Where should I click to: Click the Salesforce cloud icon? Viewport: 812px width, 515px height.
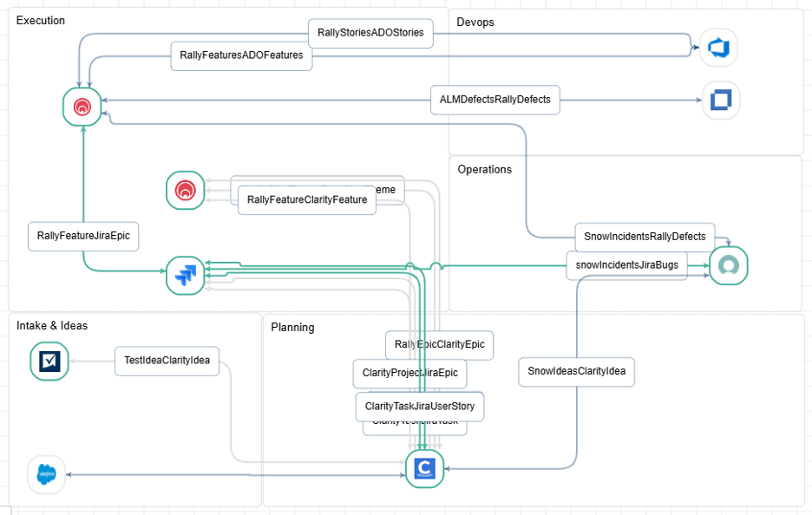[46, 474]
